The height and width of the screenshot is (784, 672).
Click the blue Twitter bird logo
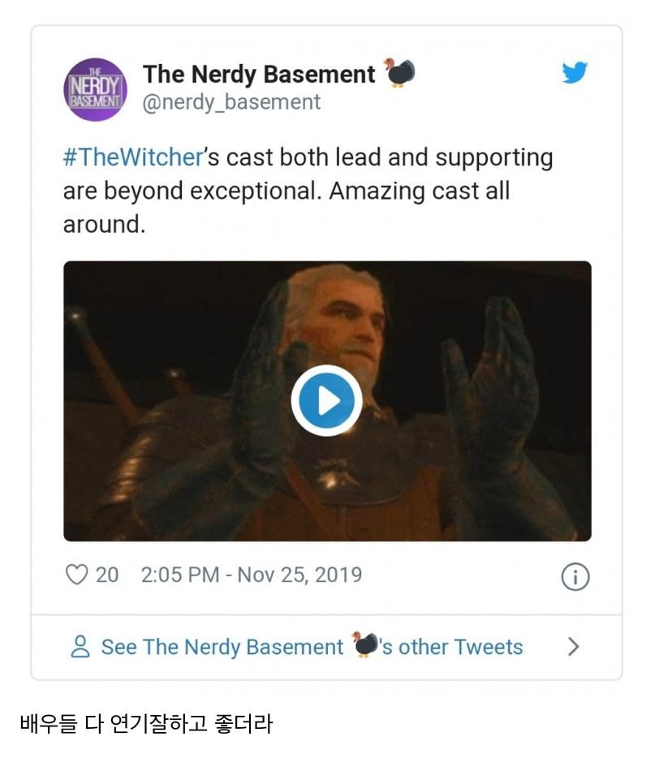pos(575,73)
